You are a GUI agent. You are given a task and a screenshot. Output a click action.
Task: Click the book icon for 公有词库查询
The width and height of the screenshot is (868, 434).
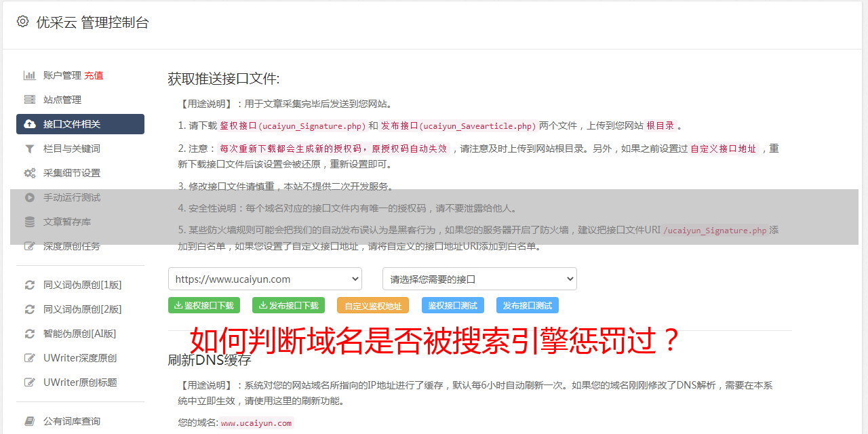pos(30,421)
